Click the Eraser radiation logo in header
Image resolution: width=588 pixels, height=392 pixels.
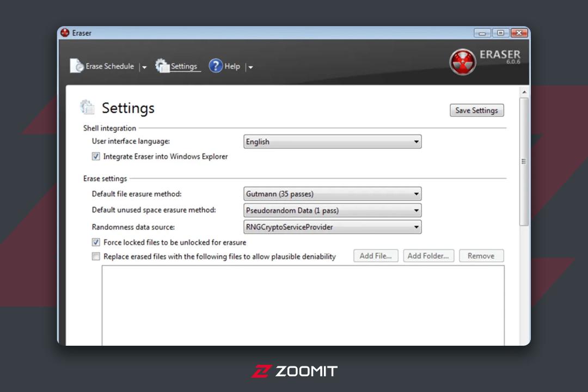click(463, 62)
